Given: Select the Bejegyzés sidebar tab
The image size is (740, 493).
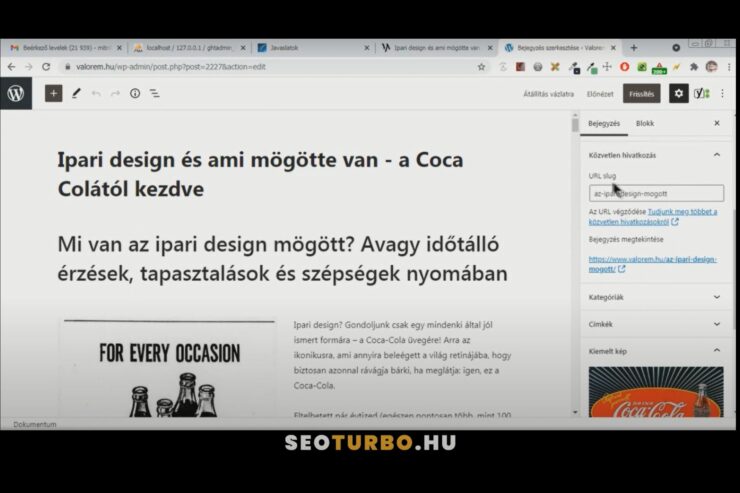Looking at the screenshot, I should pyautogui.click(x=604, y=124).
